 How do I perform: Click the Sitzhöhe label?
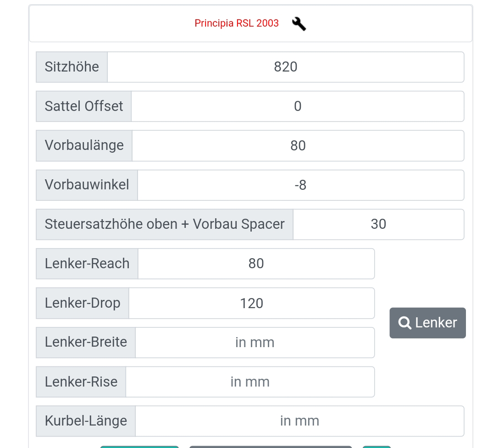(x=72, y=67)
